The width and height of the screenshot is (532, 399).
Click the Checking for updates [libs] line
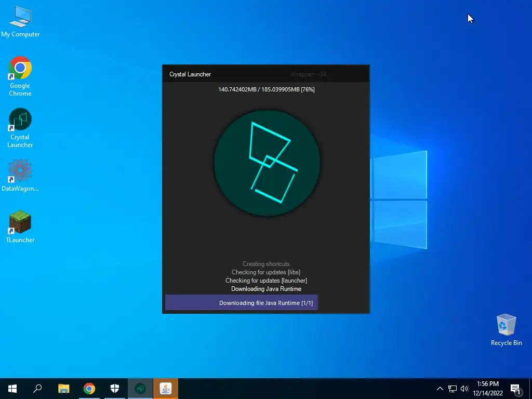click(x=266, y=272)
